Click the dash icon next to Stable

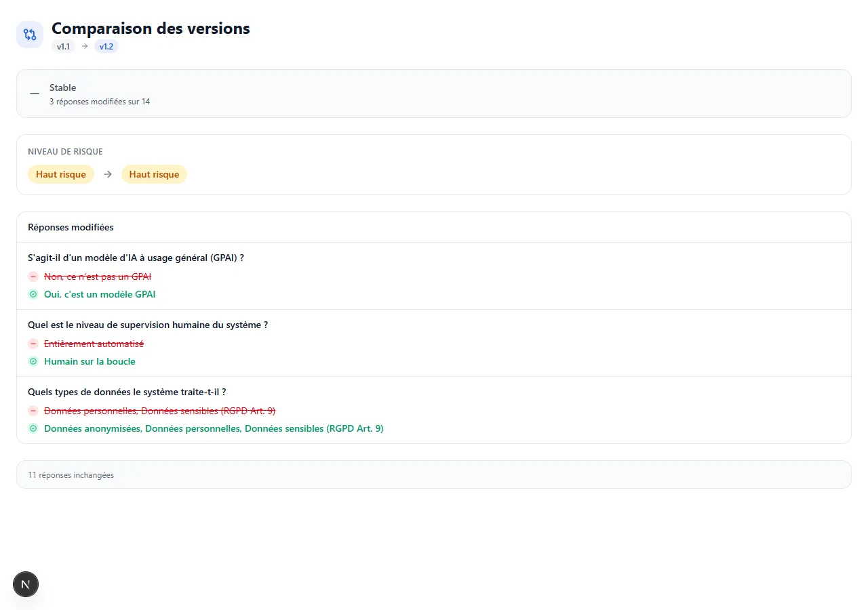point(35,94)
